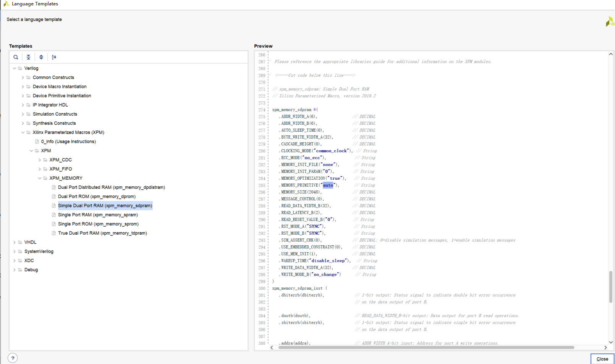Click "no_ecc" value in ECC_MODE line
The width and height of the screenshot is (615, 364).
pos(312,158)
